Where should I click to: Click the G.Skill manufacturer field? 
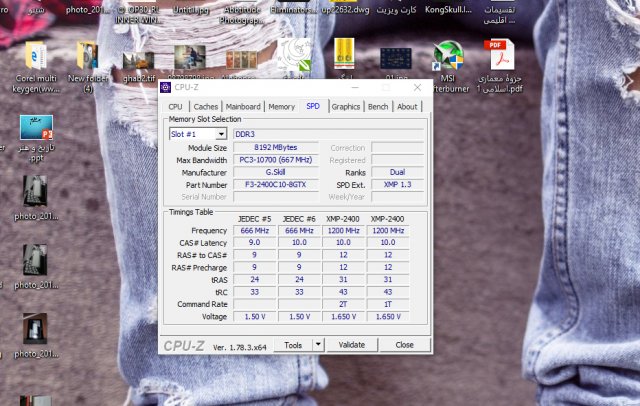[x=276, y=172]
